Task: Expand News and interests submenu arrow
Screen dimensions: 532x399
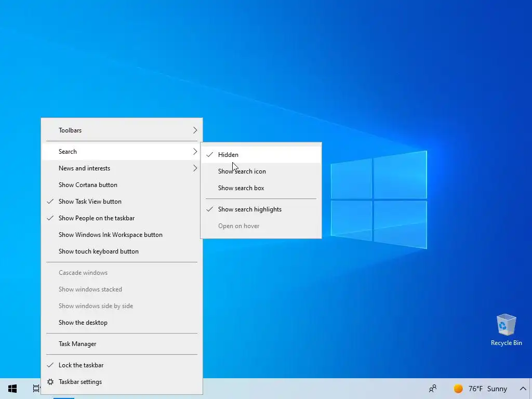Action: point(195,168)
